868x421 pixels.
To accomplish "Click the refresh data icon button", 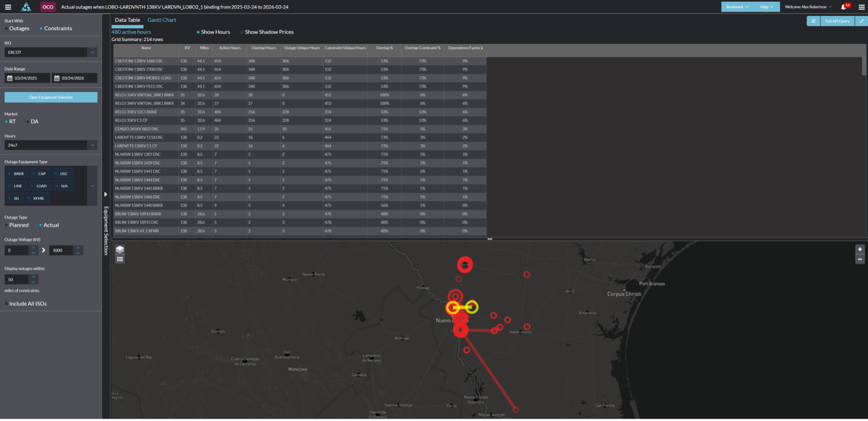I will click(813, 21).
